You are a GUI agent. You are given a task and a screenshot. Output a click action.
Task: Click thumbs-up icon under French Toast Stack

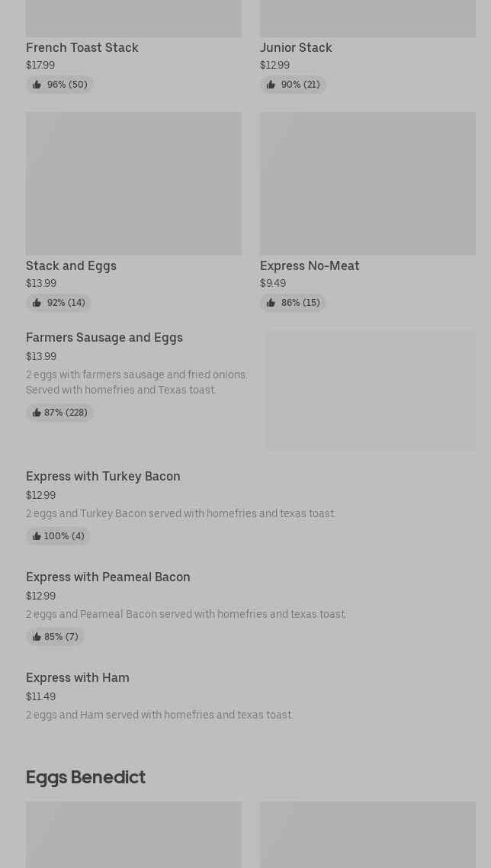[37, 85]
